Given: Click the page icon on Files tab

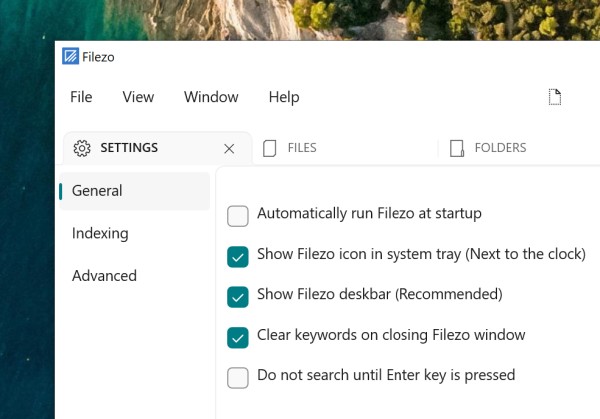Looking at the screenshot, I should pos(269,148).
